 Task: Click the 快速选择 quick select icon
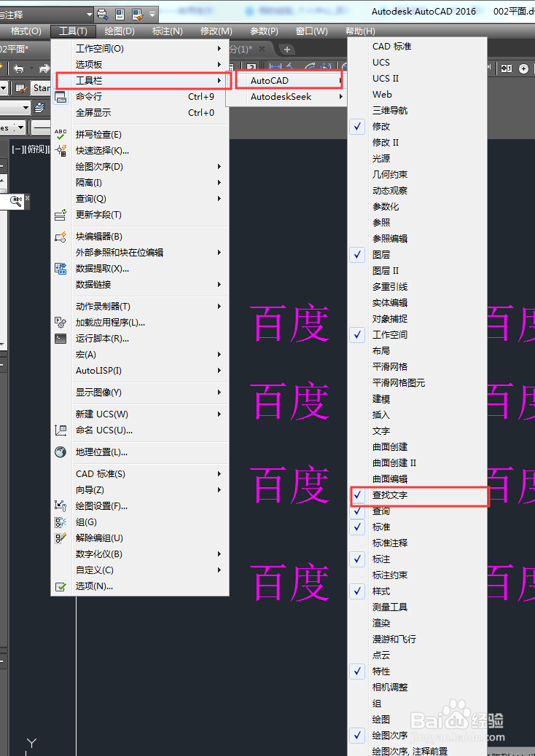(x=60, y=151)
